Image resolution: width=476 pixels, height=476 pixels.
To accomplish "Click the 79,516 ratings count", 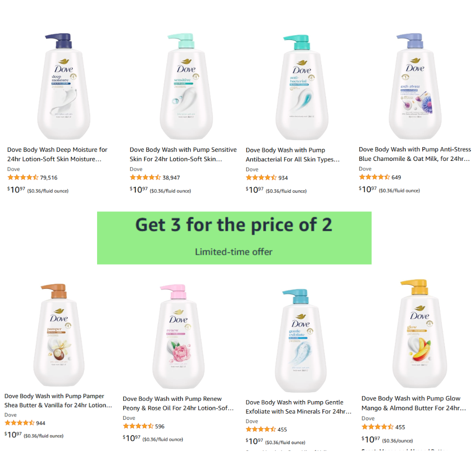I will coord(49,178).
